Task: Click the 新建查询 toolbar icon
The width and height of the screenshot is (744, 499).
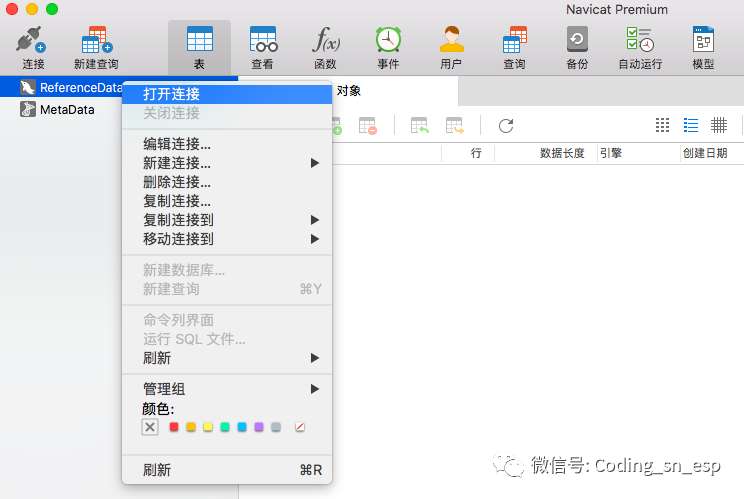Action: (x=96, y=47)
